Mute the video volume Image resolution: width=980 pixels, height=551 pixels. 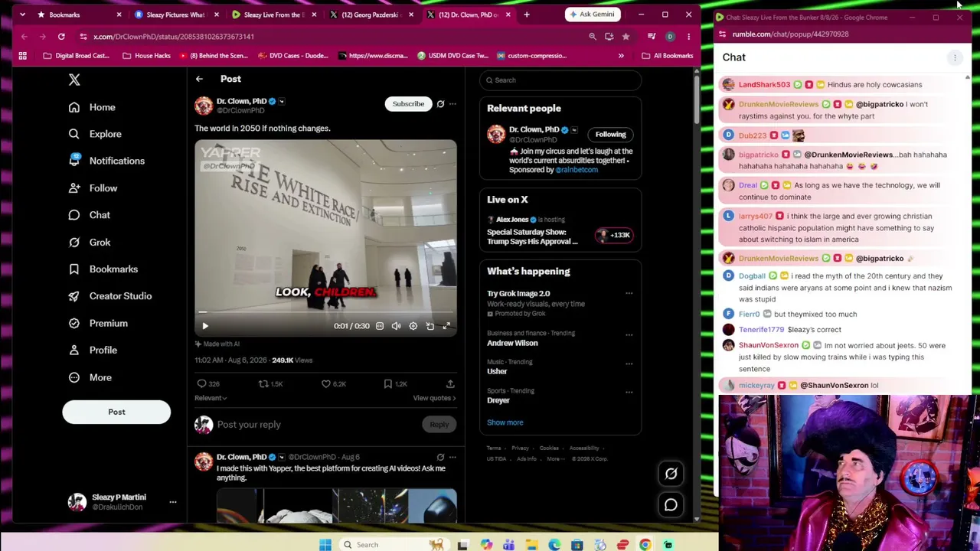(396, 326)
